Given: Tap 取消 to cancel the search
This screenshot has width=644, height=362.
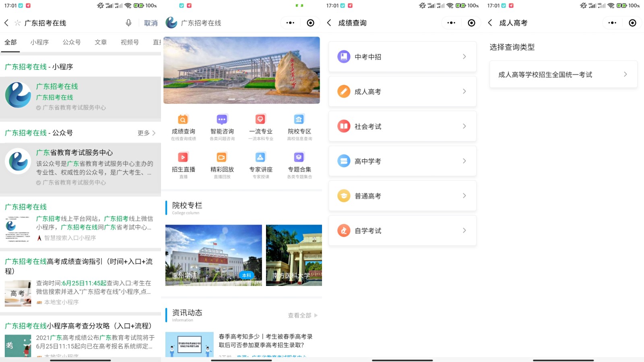Looking at the screenshot, I should click(151, 23).
